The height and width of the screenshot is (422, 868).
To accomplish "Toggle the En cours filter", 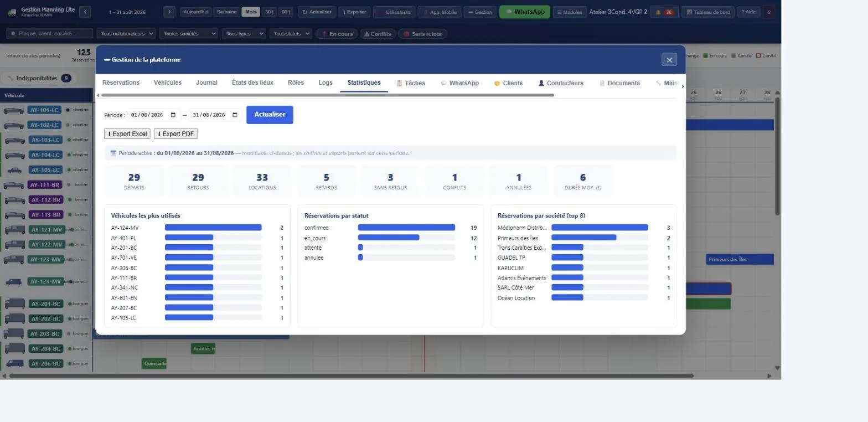I will point(337,34).
